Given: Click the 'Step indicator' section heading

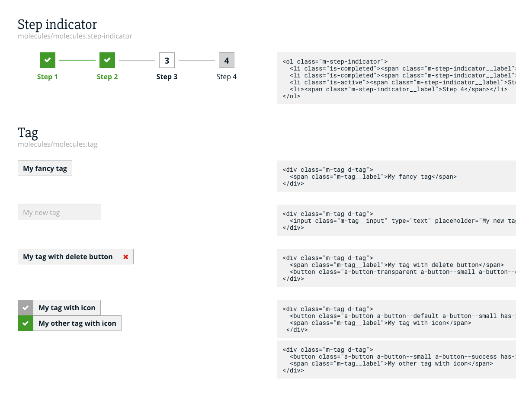Looking at the screenshot, I should point(57,24).
